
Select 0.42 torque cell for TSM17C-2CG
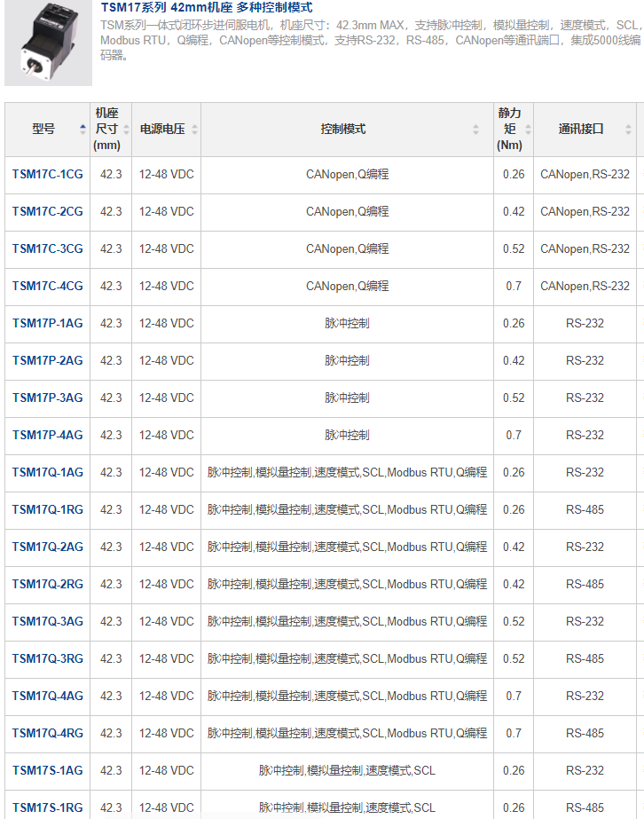coord(514,211)
